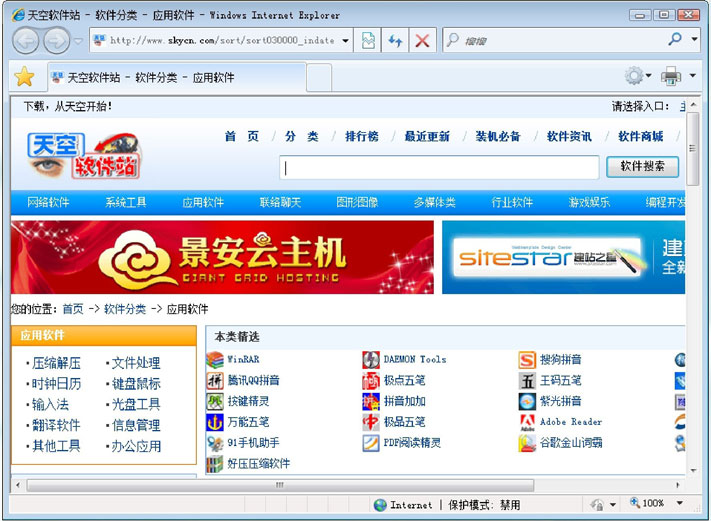This screenshot has width=711, height=521.
Task: Click 首页 in the breadcrumb path
Action: click(73, 309)
